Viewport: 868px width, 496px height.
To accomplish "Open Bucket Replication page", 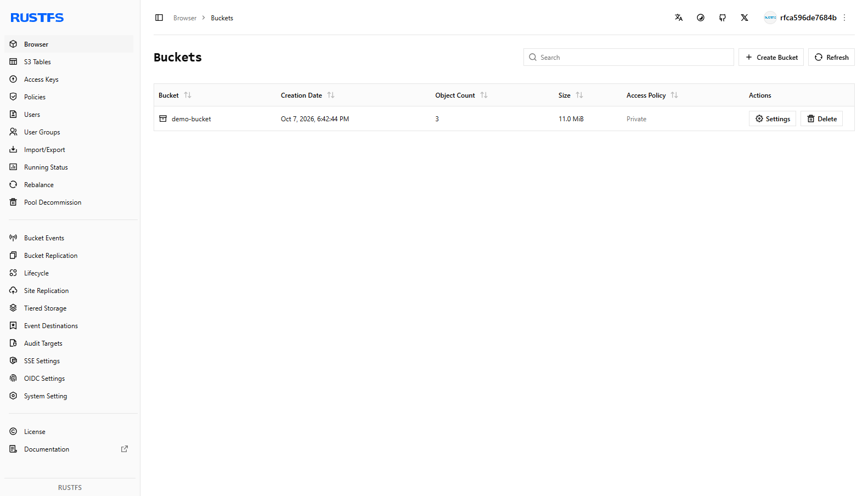I will click(x=69, y=255).
